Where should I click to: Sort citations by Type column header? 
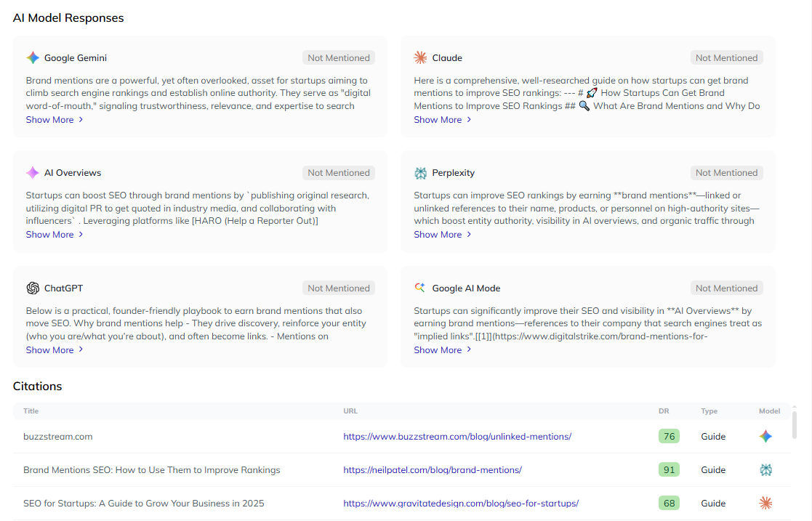[x=710, y=411]
